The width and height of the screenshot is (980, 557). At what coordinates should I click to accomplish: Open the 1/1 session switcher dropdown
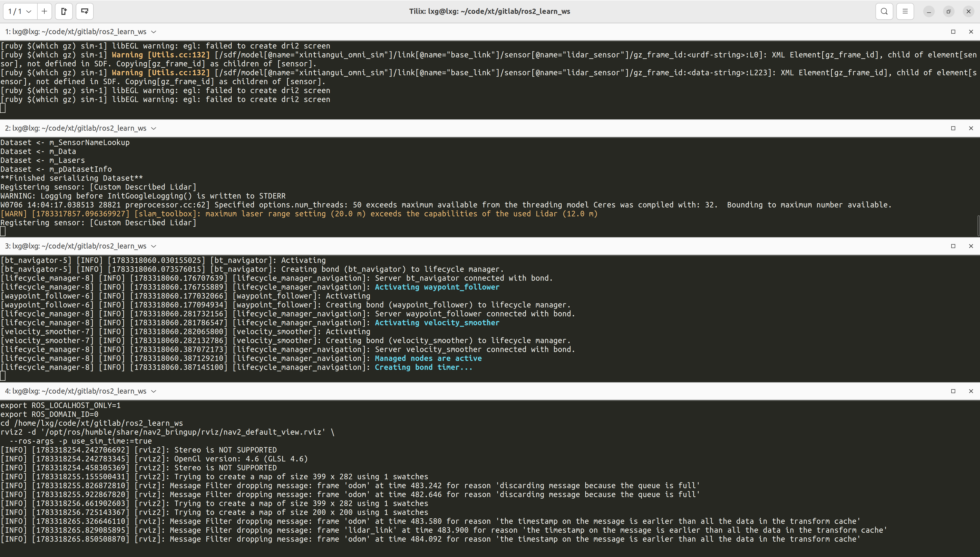tap(20, 11)
